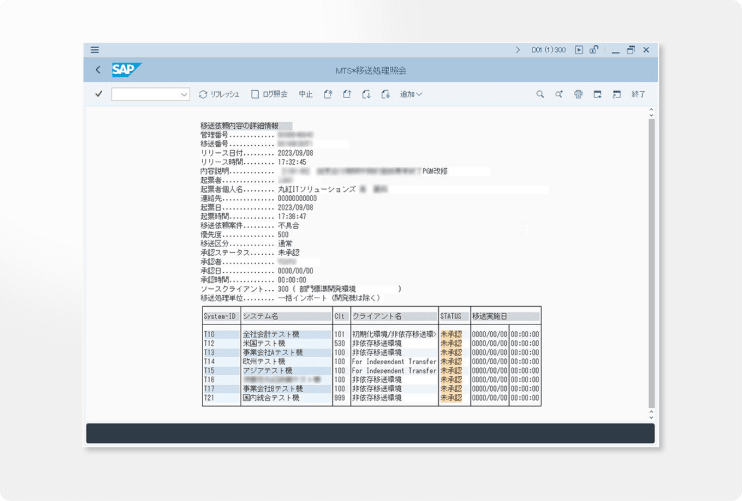Screen dimensions: 742x501
Task: Click the 終了 exit button
Action: click(638, 94)
